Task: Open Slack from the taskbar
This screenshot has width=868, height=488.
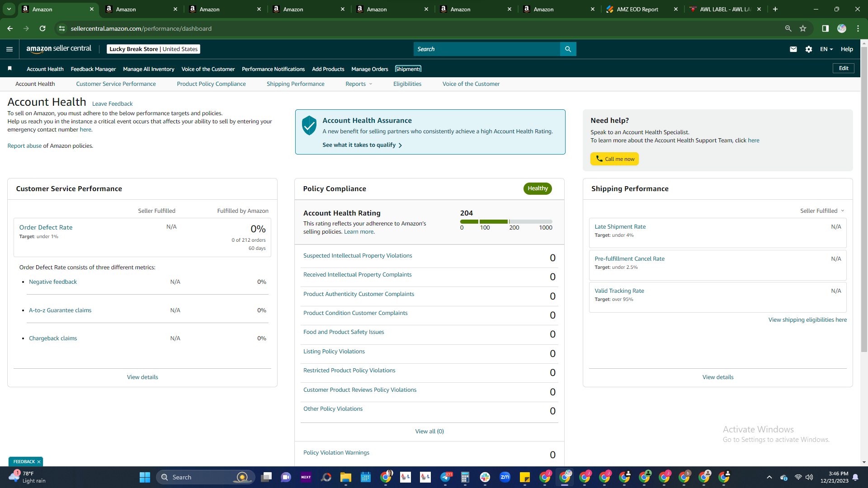Action: point(485,477)
